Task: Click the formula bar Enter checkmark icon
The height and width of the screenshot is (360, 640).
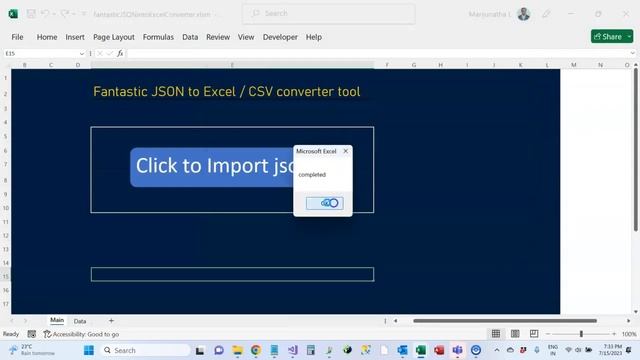Action: coord(109,53)
